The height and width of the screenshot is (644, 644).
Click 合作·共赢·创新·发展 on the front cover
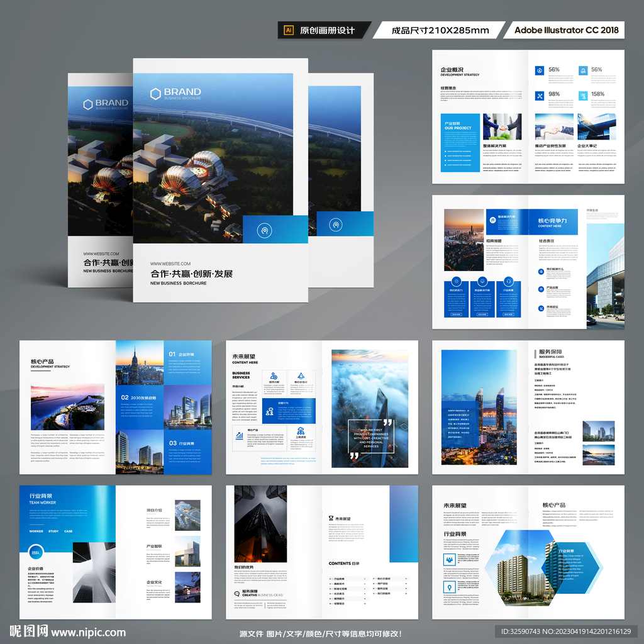pos(191,274)
